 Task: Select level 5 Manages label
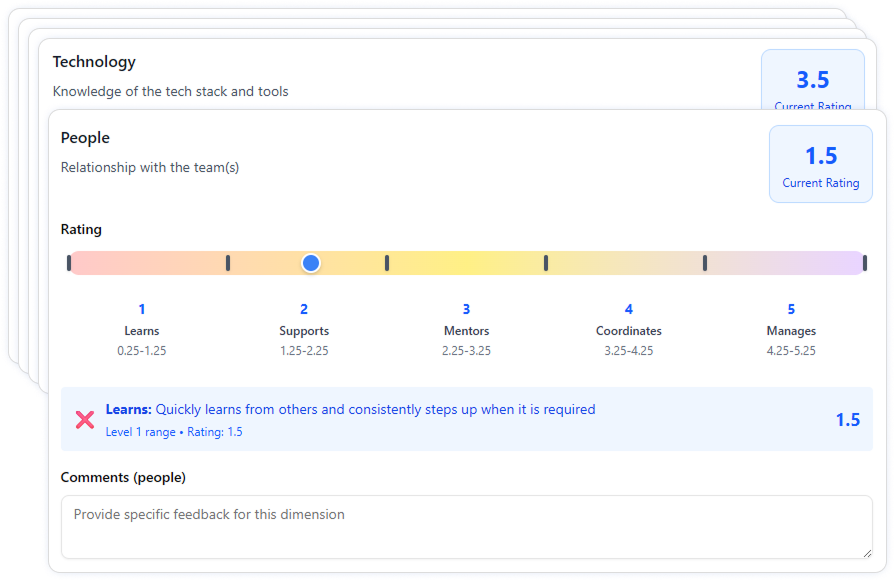tap(791, 330)
